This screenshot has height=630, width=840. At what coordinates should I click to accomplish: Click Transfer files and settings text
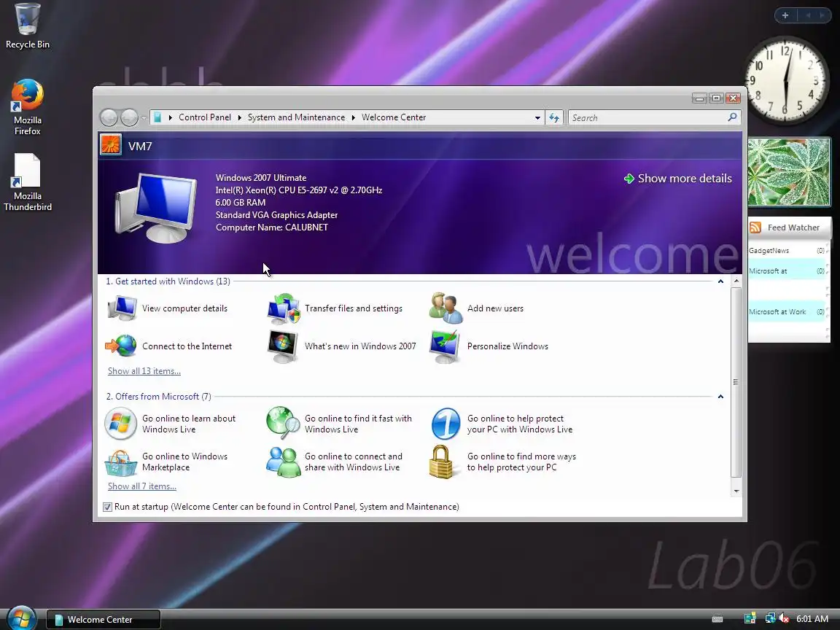tap(354, 308)
